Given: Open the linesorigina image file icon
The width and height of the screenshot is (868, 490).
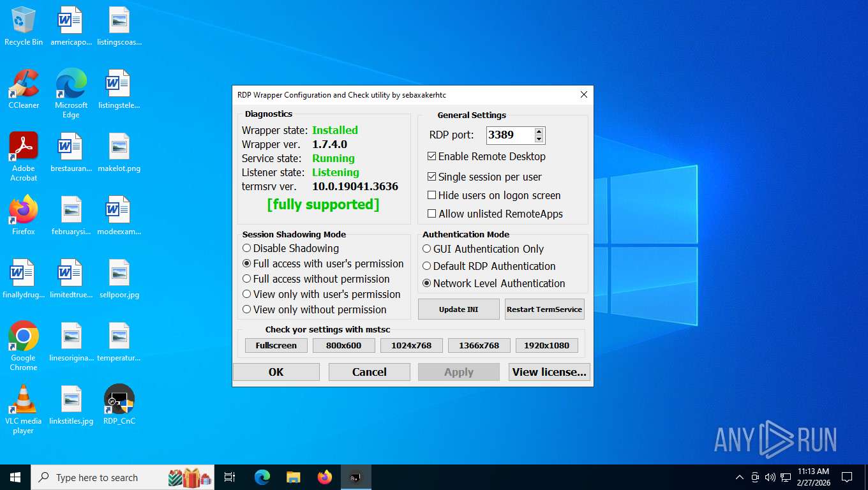Looking at the screenshot, I should coord(71,342).
